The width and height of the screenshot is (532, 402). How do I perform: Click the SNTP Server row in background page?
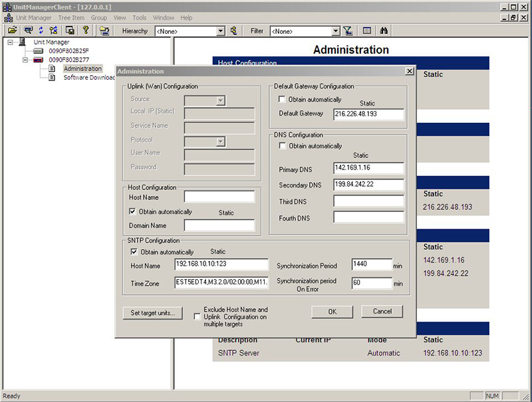coord(351,353)
